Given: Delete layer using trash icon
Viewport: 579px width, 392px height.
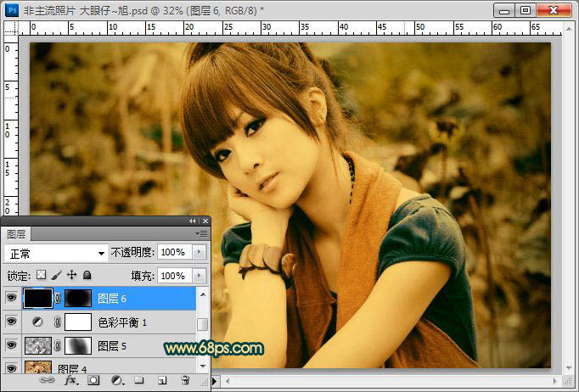Looking at the screenshot, I should [185, 381].
